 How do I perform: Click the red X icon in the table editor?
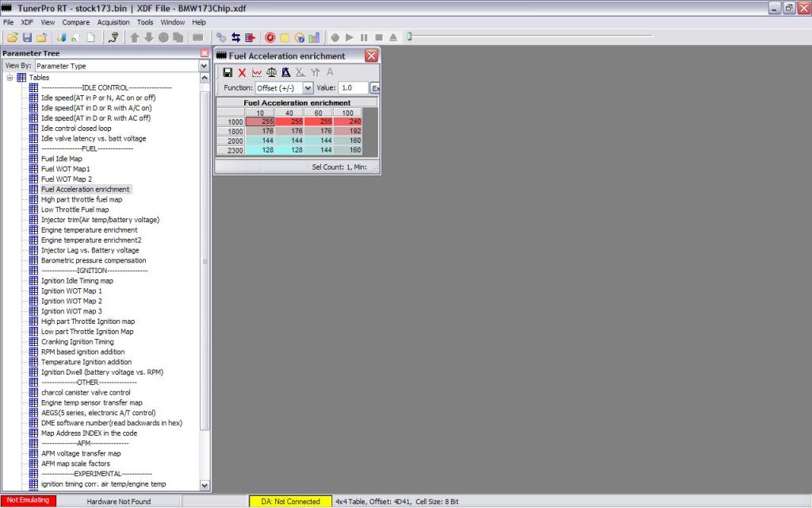pyautogui.click(x=242, y=72)
